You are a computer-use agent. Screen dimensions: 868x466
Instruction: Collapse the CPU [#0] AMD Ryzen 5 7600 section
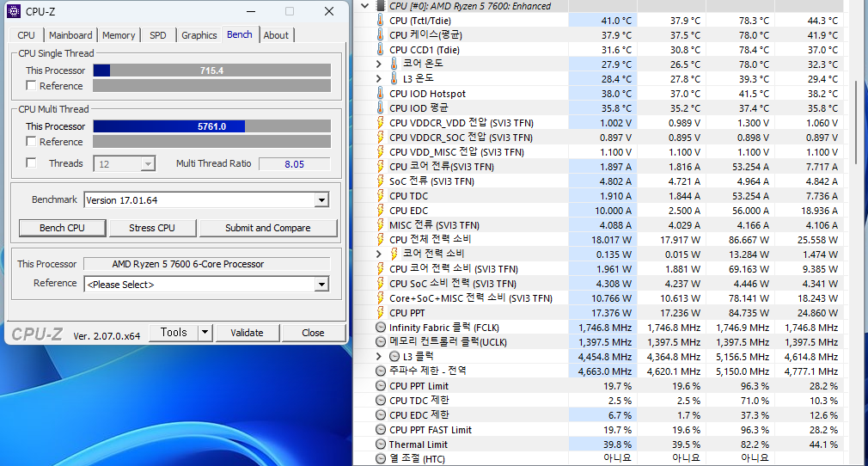pos(364,6)
